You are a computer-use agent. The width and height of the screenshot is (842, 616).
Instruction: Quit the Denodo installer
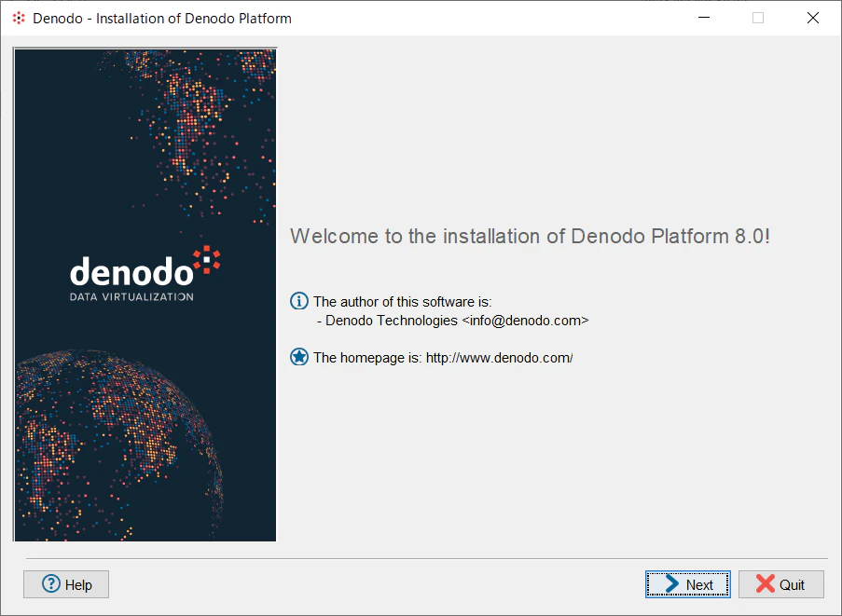click(x=780, y=584)
